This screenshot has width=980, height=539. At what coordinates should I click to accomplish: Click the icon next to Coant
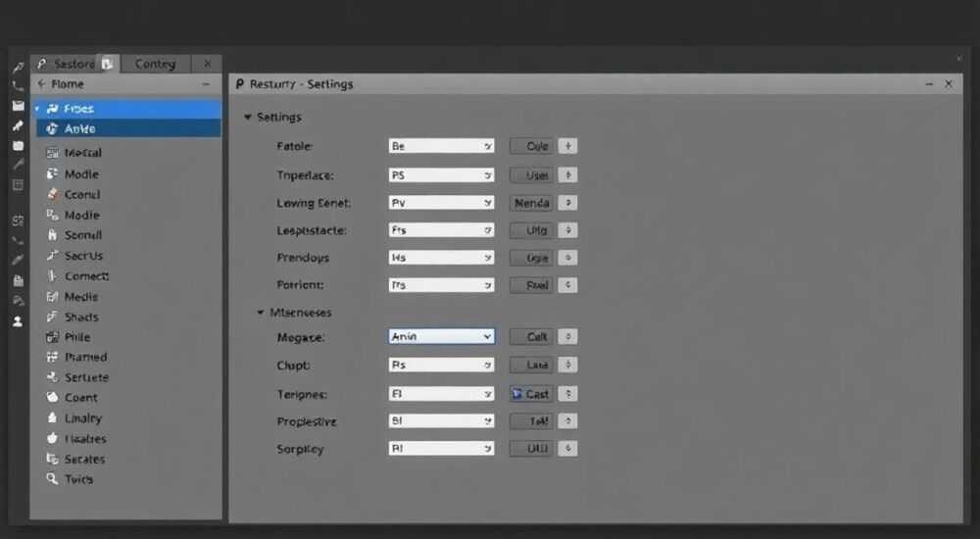(52, 398)
